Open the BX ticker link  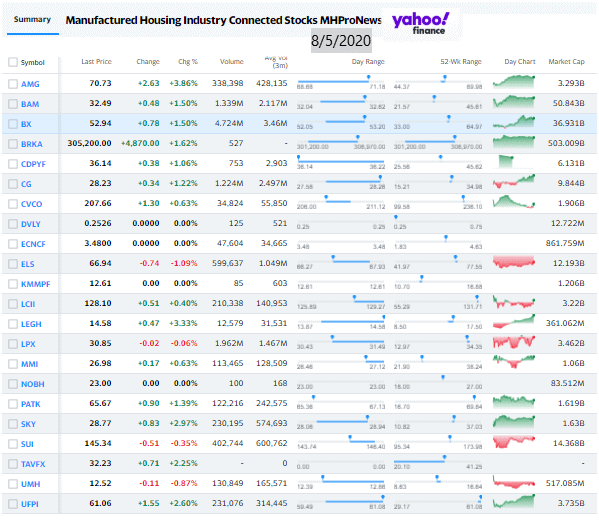pos(26,124)
